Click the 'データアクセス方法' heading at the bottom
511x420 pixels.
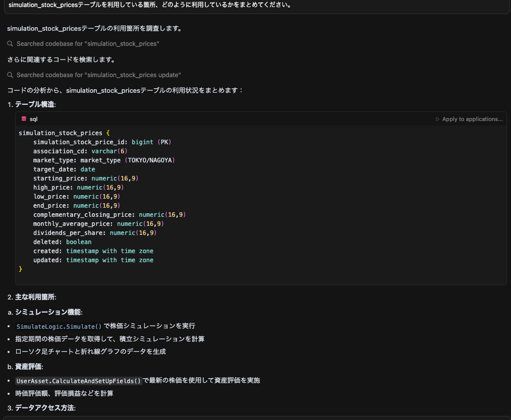38,407
